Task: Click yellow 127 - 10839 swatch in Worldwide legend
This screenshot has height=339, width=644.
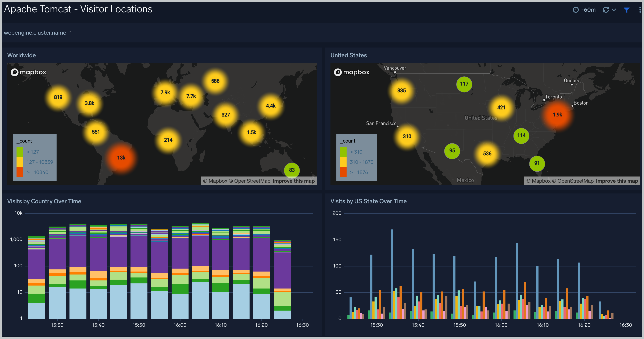Action: click(20, 162)
